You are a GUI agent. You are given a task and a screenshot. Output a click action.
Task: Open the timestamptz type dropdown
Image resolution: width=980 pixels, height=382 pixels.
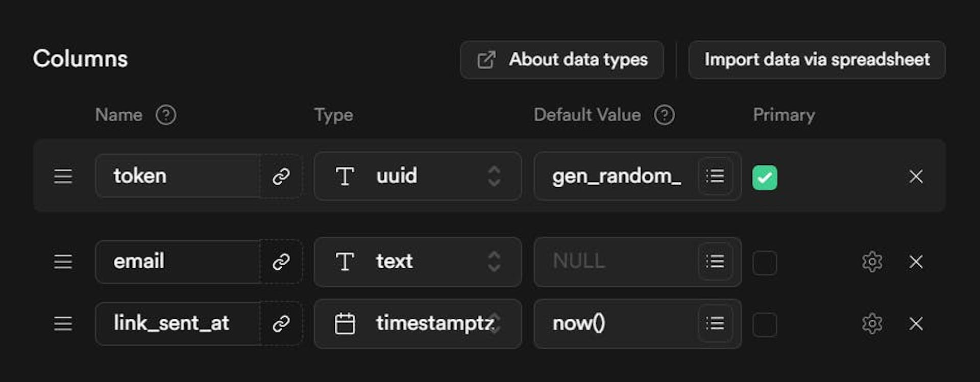point(418,323)
